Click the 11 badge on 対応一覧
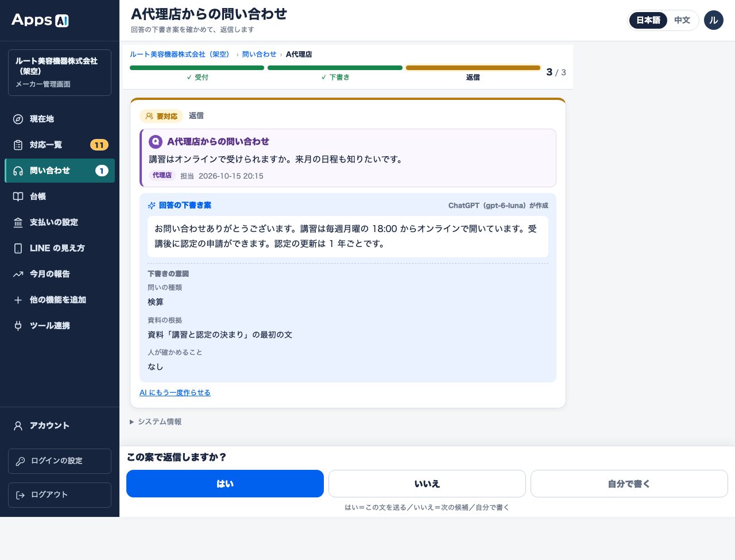Viewport: 735px width, 560px height. point(99,145)
